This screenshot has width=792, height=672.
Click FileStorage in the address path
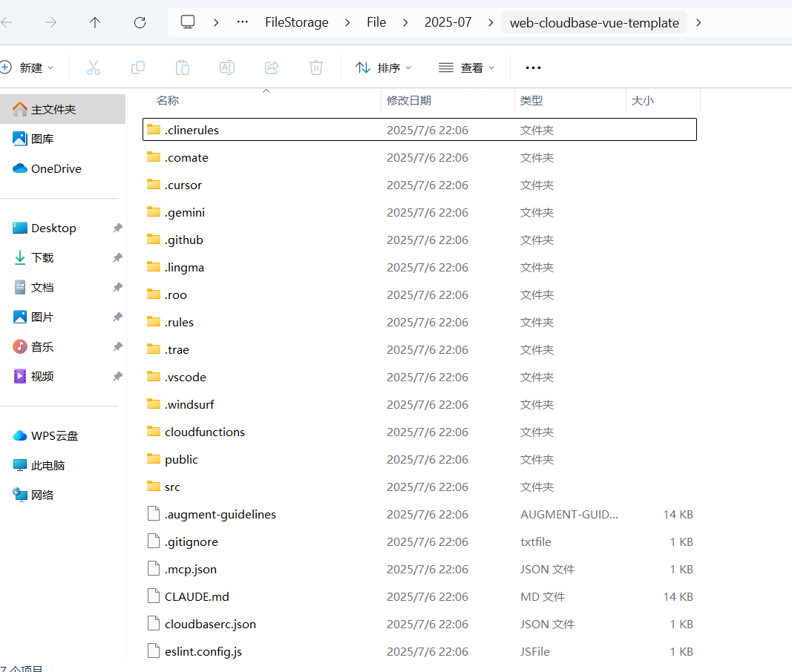click(x=296, y=23)
